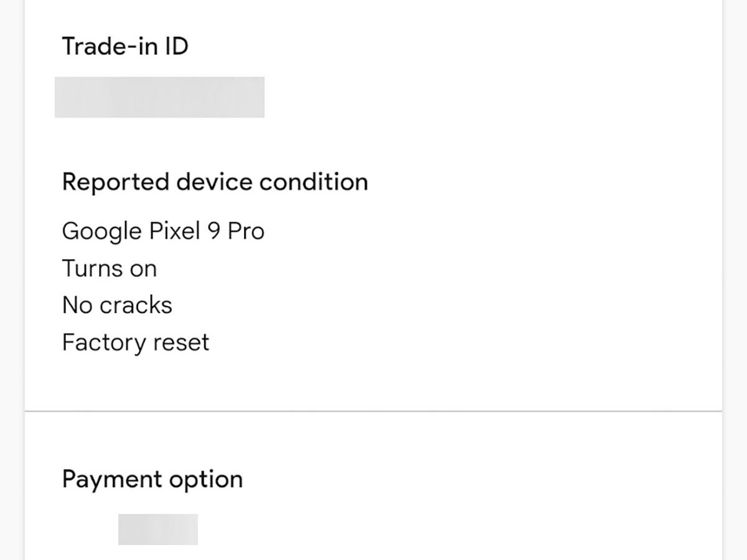
Task: Click the Reported device condition heading
Action: [215, 182]
